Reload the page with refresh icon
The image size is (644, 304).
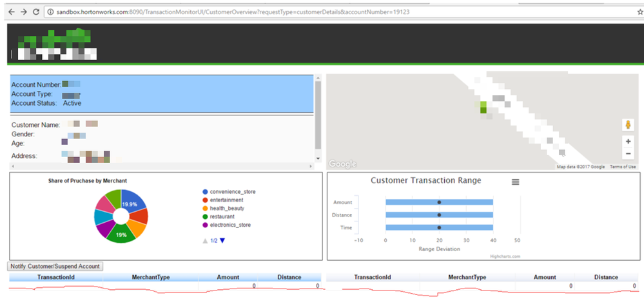point(35,12)
